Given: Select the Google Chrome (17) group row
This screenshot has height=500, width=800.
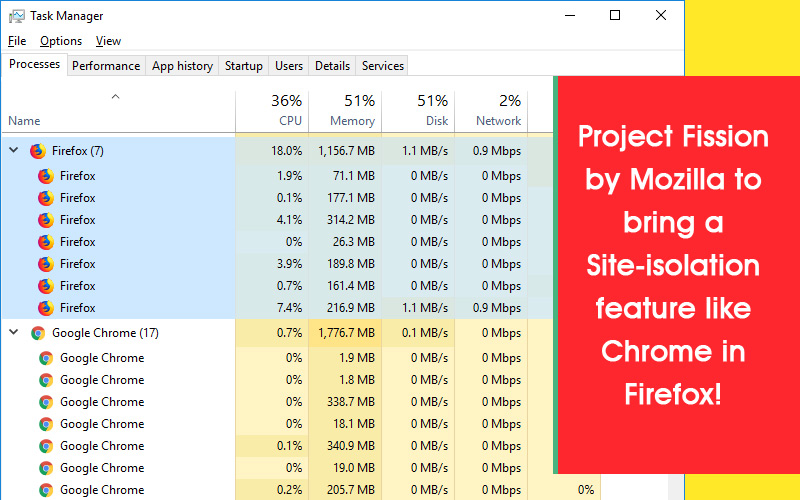Looking at the screenshot, I should pos(278,333).
